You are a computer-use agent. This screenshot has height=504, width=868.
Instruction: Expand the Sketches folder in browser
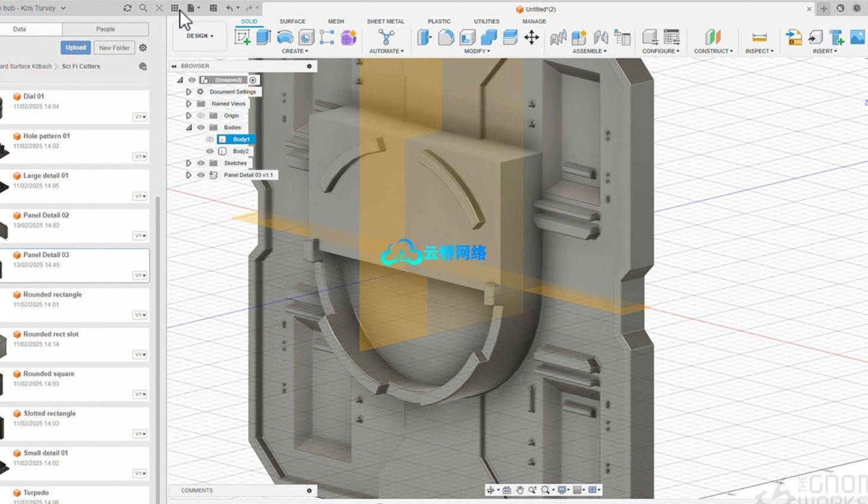pos(189,163)
